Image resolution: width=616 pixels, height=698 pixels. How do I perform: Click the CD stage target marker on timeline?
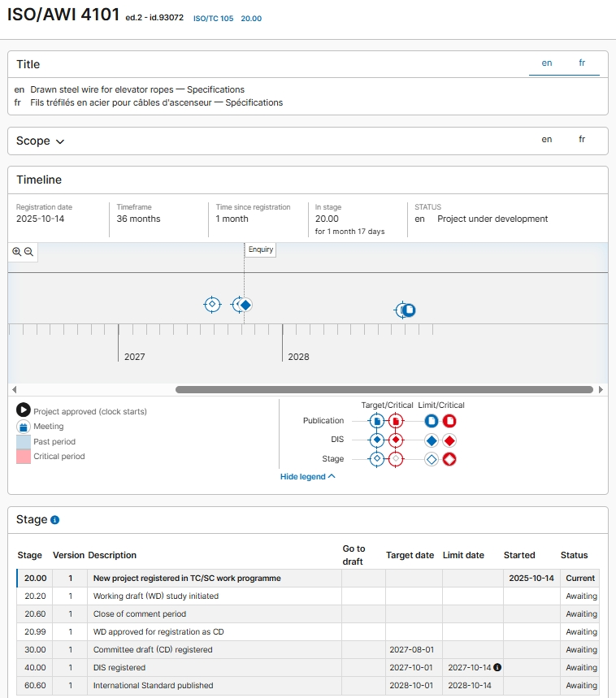pyautogui.click(x=212, y=305)
